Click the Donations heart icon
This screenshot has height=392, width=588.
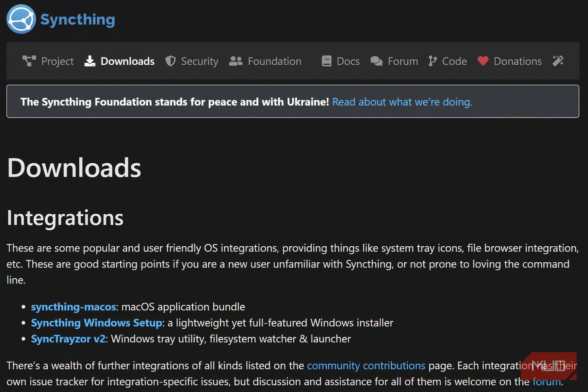[x=483, y=61]
